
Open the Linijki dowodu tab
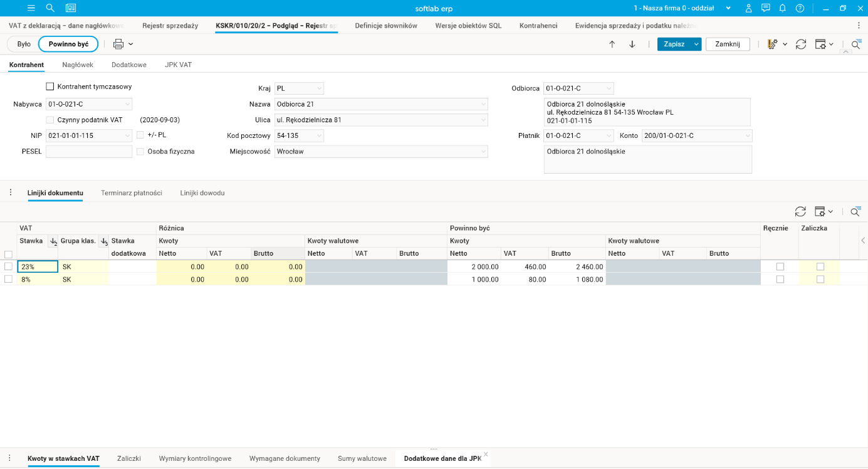(x=202, y=193)
